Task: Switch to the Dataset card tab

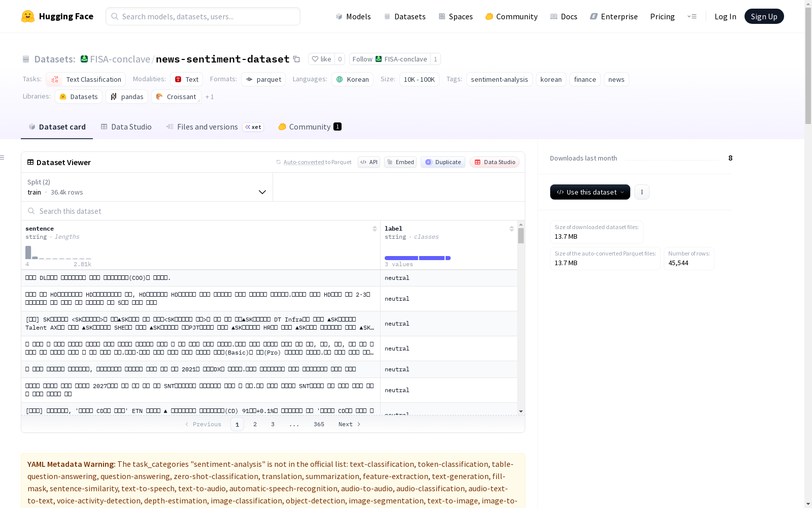Action: coord(57,127)
